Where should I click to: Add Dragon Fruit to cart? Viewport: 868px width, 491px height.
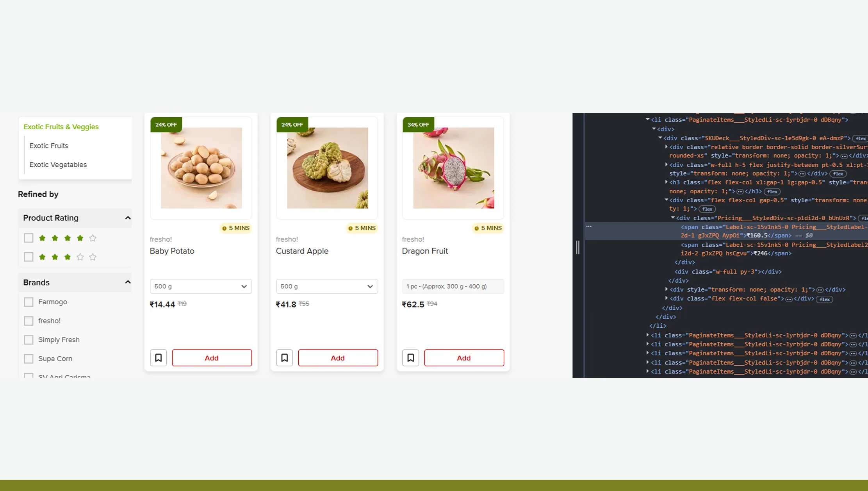pos(463,357)
